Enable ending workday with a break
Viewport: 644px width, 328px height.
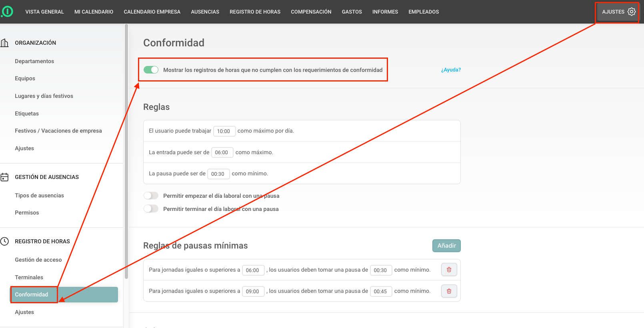(151, 209)
